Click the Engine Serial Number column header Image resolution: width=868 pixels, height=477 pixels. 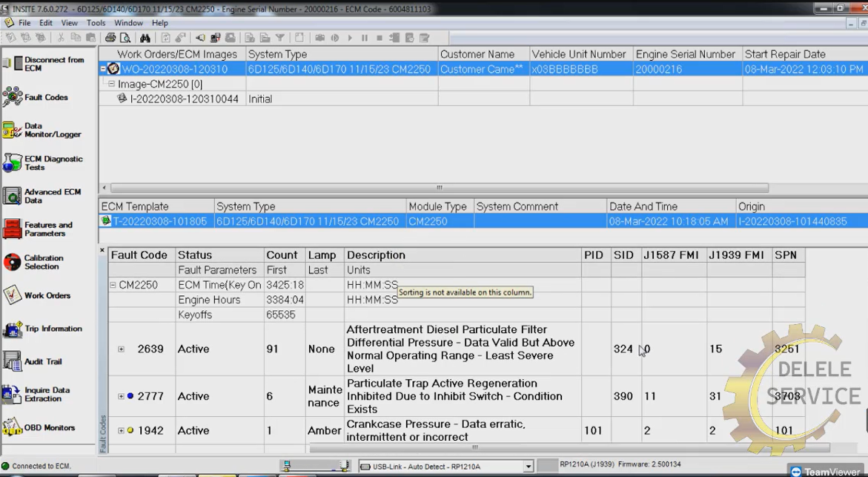click(688, 54)
